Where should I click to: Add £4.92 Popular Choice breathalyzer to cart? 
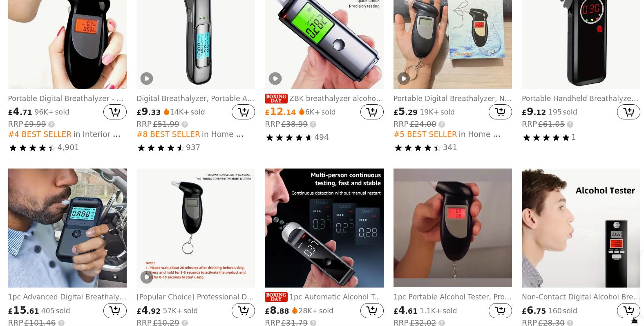click(243, 310)
